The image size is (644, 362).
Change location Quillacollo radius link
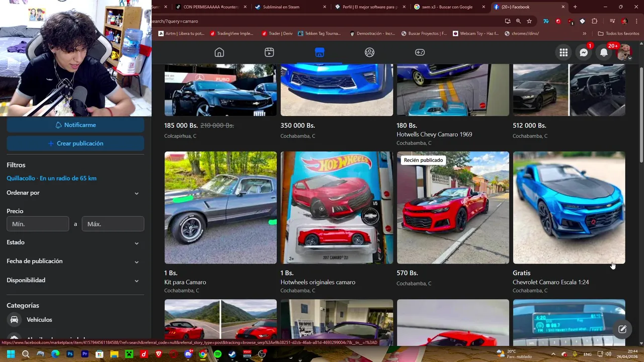[x=51, y=178]
